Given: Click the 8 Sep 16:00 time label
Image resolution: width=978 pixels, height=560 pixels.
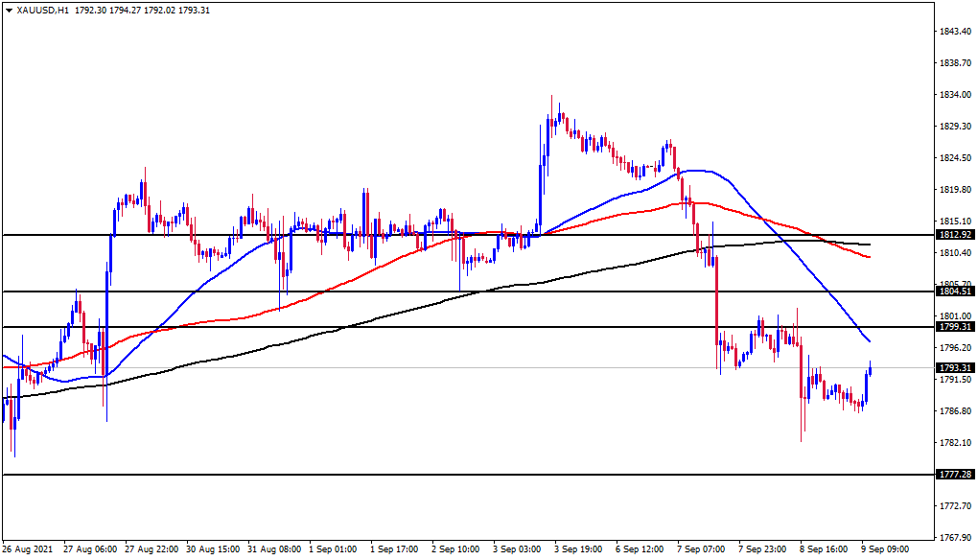Looking at the screenshot, I should click(x=825, y=549).
